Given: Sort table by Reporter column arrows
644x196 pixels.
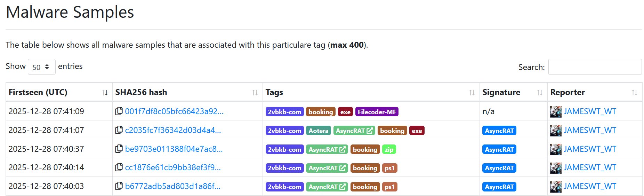Looking at the screenshot, I should (634, 93).
